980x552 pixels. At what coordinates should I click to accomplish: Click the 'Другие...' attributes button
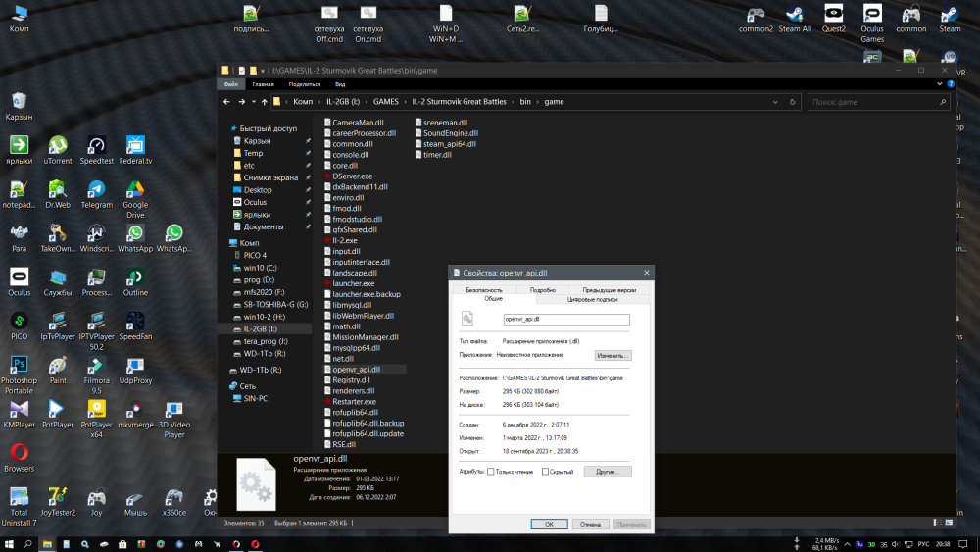click(x=607, y=472)
